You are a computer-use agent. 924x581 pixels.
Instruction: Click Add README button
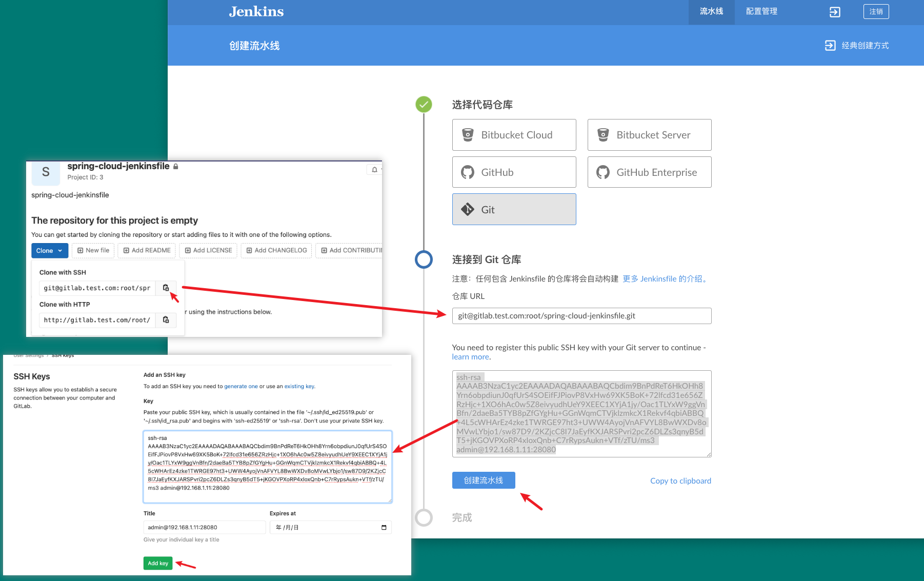click(x=147, y=251)
